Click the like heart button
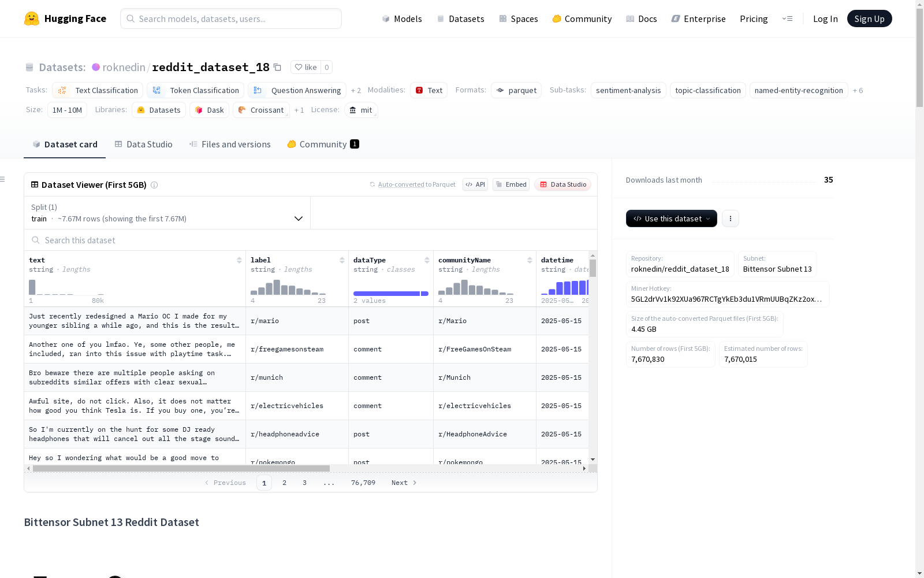Screen dimensions: 924x578 [x=305, y=67]
